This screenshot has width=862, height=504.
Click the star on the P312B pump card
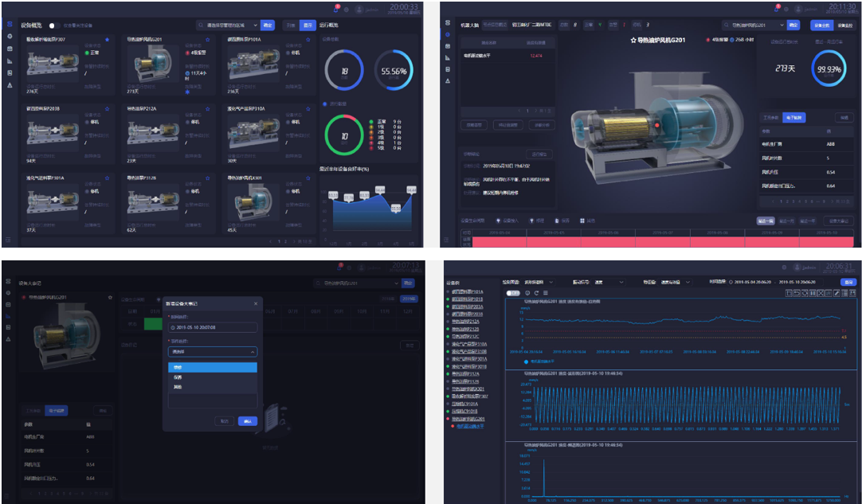point(207,178)
